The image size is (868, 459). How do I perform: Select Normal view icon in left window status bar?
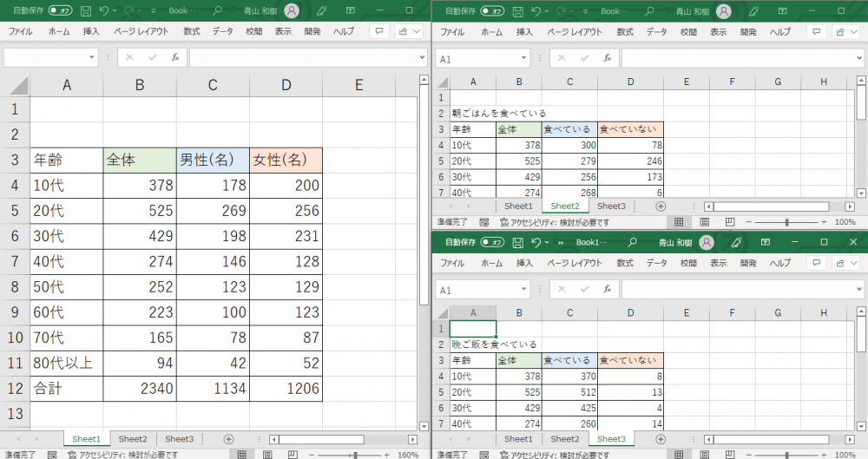point(242,455)
